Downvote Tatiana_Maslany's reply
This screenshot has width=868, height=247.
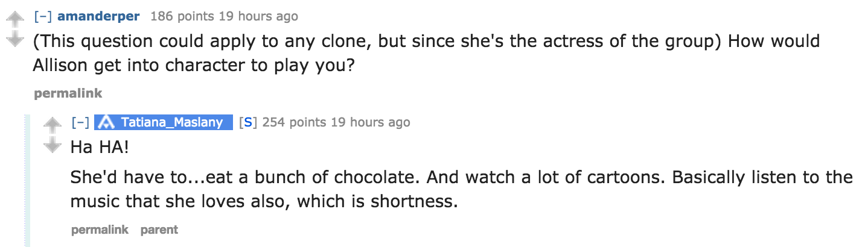click(x=54, y=144)
